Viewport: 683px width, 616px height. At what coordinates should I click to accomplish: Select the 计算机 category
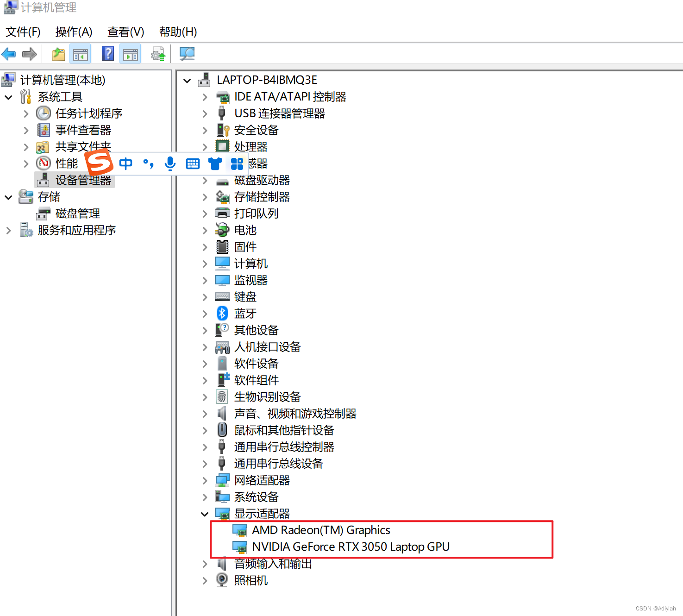pyautogui.click(x=251, y=264)
